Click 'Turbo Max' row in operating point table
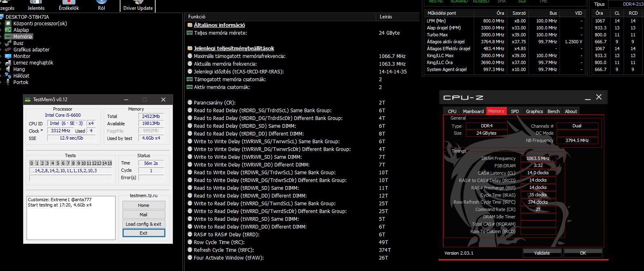644x271 pixels. pos(504,35)
